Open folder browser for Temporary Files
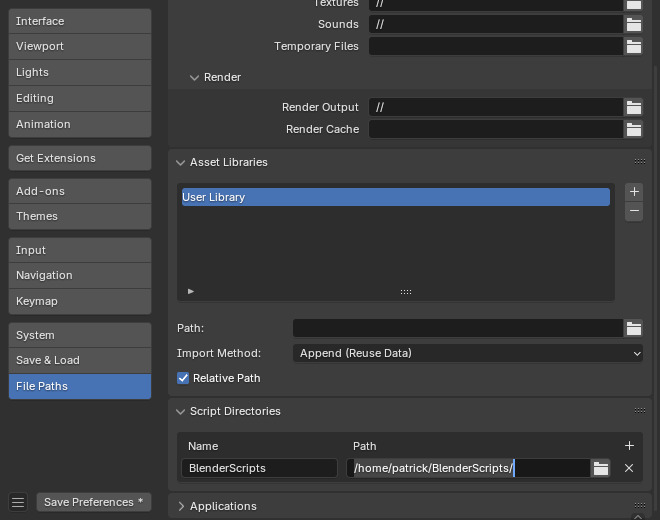Screen dimensions: 660x520 pyautogui.click(x=633, y=46)
